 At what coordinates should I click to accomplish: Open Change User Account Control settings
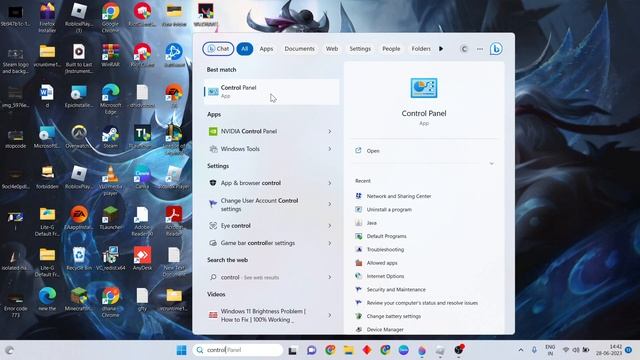coord(271,204)
